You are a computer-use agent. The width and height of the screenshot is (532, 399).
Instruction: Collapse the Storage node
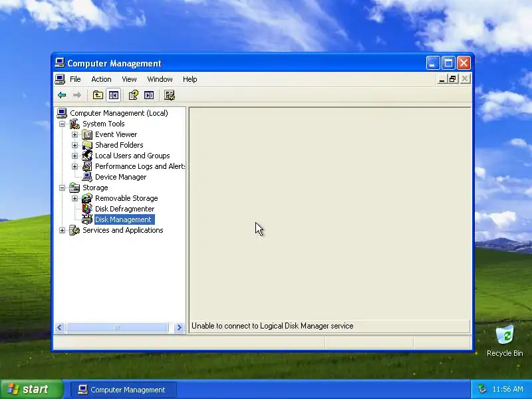pos(62,188)
